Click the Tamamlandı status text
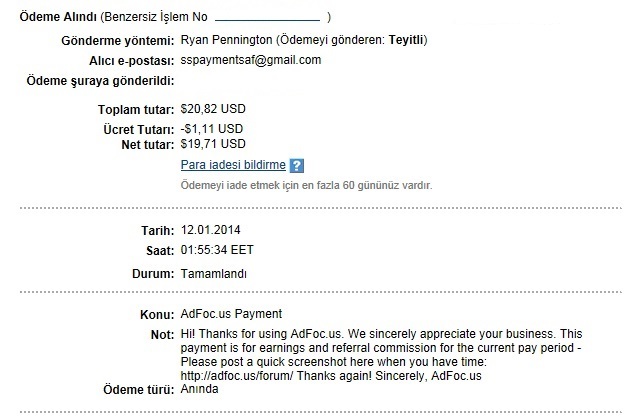Image resolution: width=638 pixels, height=418 pixels. 214,274
